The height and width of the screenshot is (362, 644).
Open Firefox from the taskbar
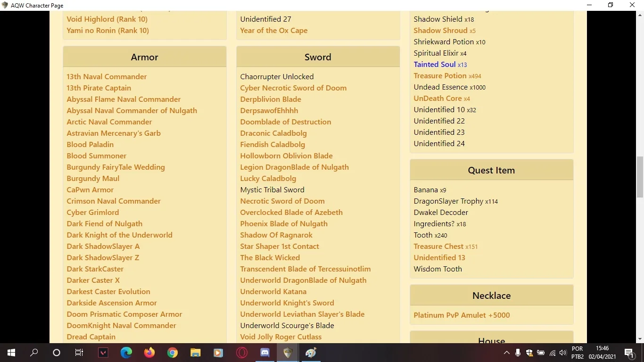[x=149, y=353]
